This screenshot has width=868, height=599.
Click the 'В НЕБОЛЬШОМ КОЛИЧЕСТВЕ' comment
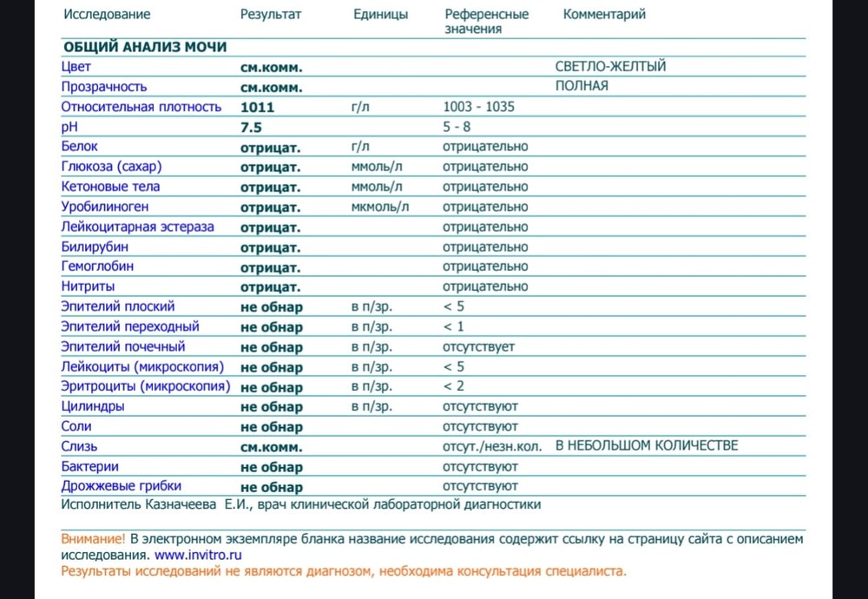pos(647,446)
